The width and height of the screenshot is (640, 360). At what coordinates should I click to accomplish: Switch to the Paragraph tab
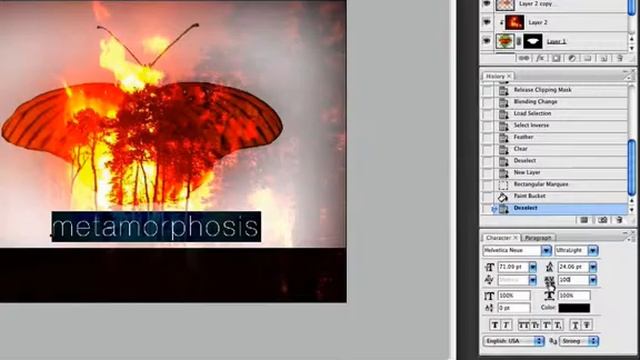tap(538, 238)
